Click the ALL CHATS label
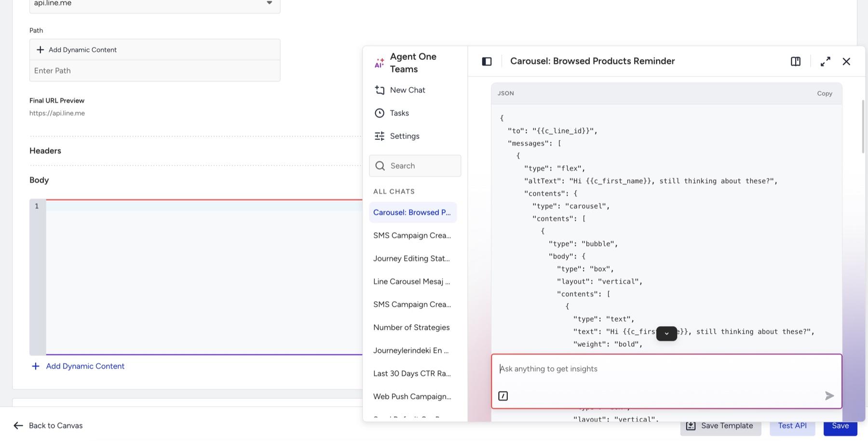 394,192
